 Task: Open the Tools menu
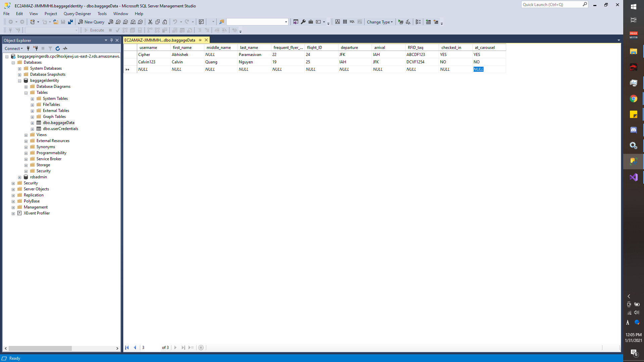102,14
